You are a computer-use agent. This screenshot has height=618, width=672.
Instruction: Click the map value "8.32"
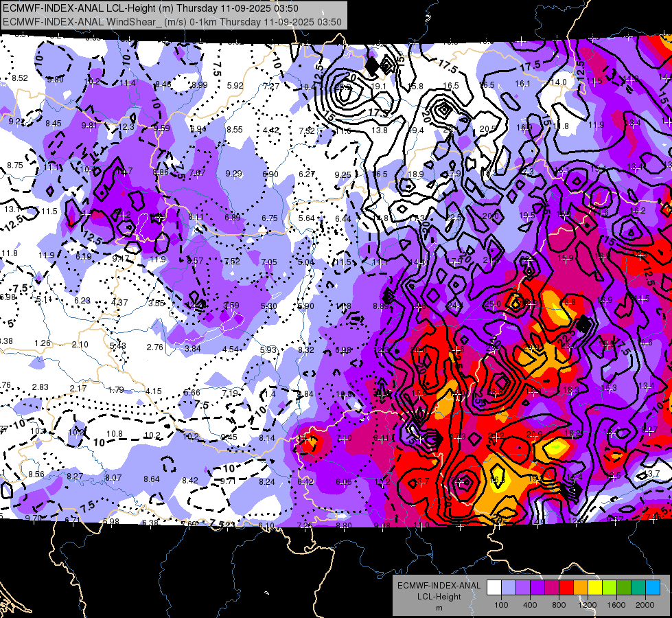[306, 350]
